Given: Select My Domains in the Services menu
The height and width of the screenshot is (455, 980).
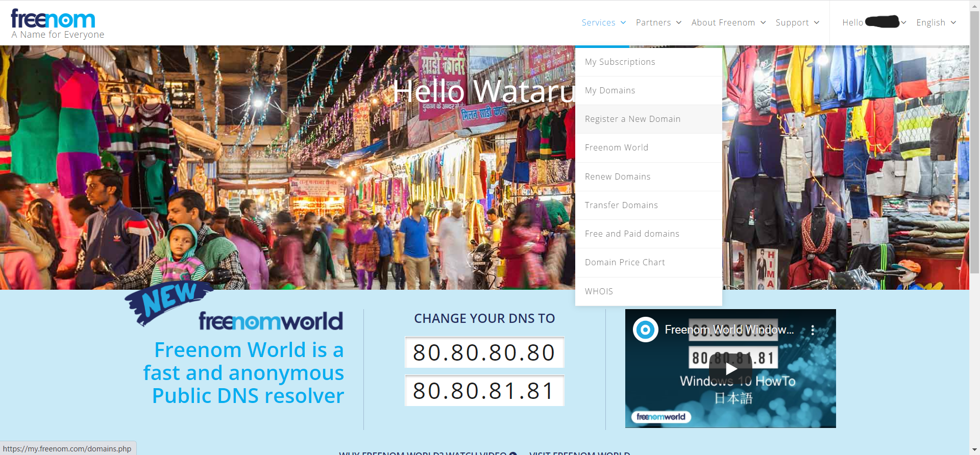Looking at the screenshot, I should coord(649,90).
